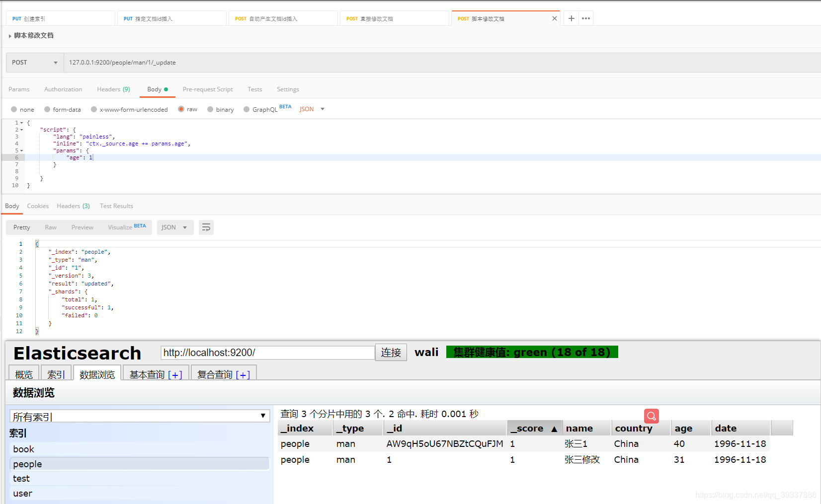Expand the 基本查询 [+] tab

156,374
